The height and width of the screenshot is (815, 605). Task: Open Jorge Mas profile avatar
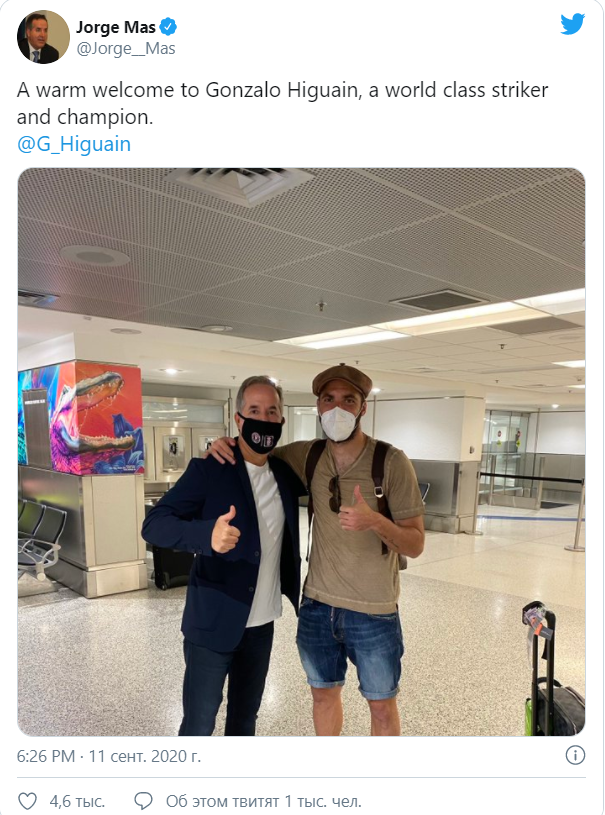[43, 37]
